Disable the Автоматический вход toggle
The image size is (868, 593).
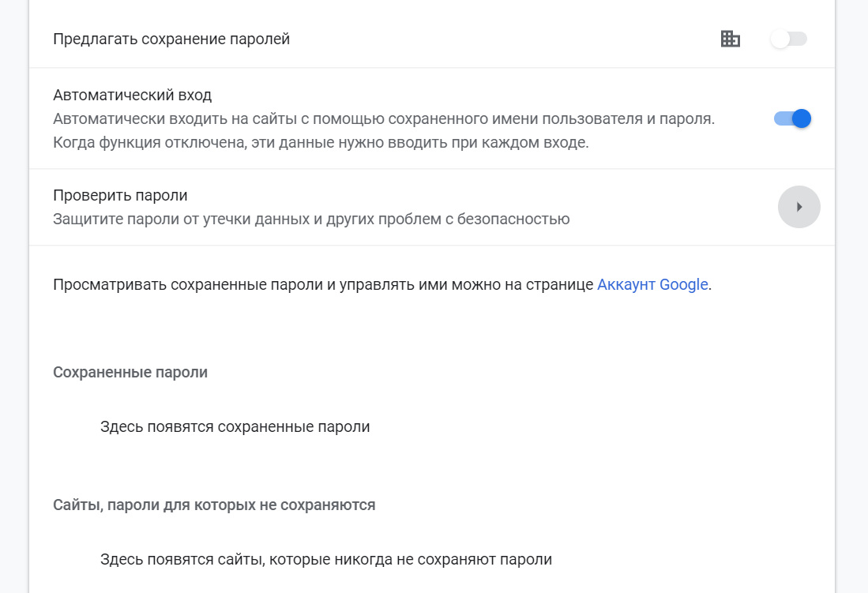[793, 118]
